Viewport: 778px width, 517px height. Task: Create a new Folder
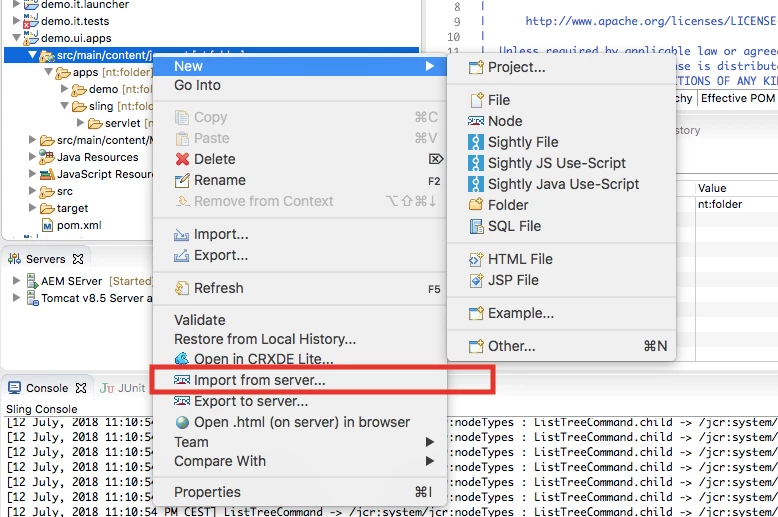tap(562, 205)
